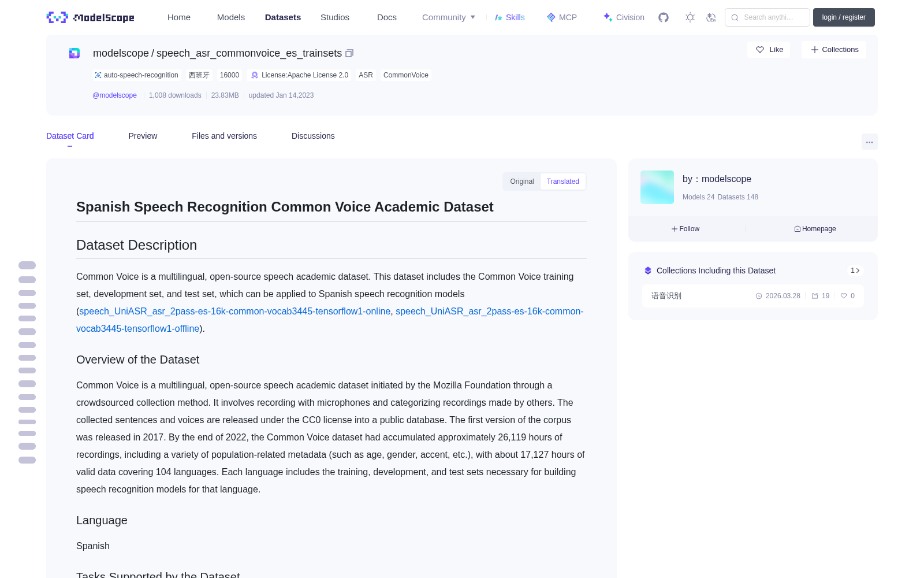
Task: Switch site language with the translate icon
Action: point(711,17)
